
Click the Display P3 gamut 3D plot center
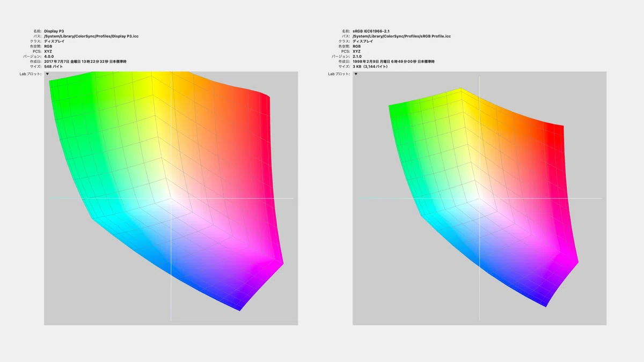click(171, 198)
